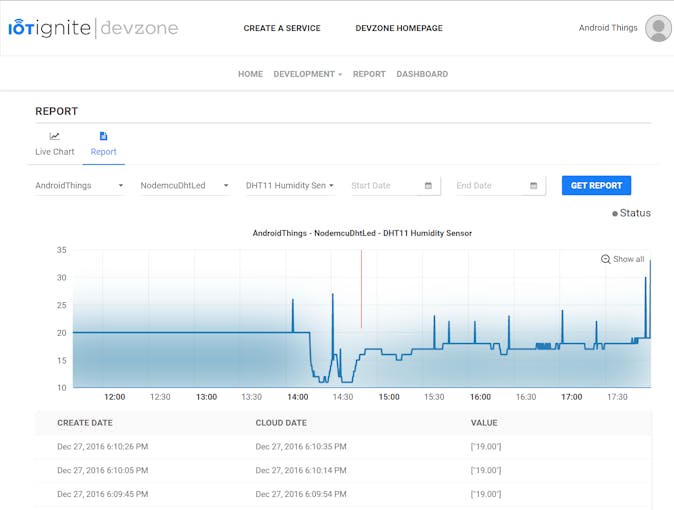Open Start Date calendar picker icon
Image resolution: width=674 pixels, height=510 pixels.
point(428,186)
